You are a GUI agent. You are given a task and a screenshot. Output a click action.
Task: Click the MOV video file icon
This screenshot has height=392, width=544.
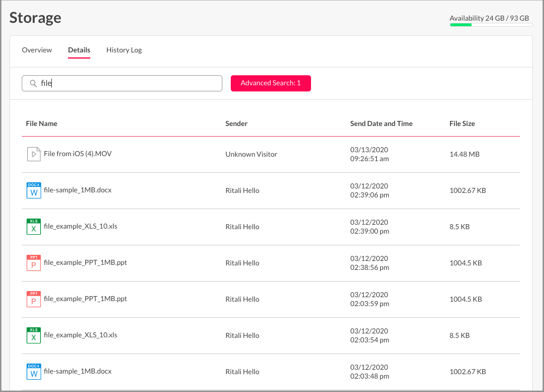(33, 154)
